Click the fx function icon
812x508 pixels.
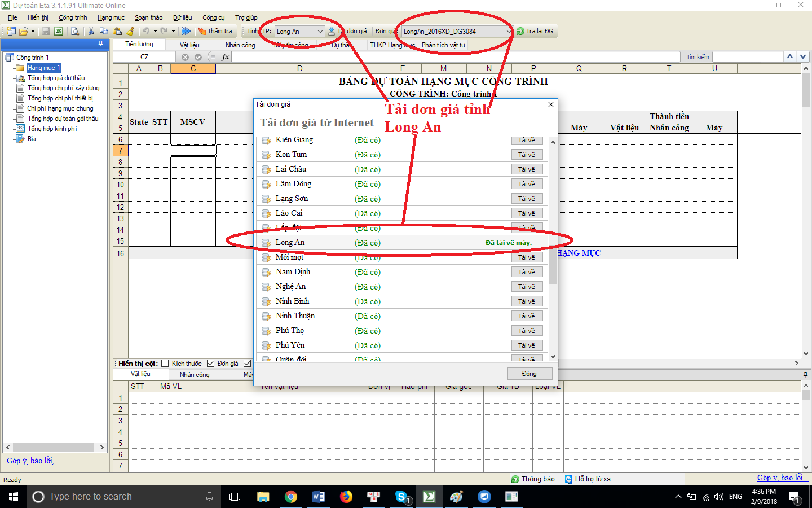(226, 57)
